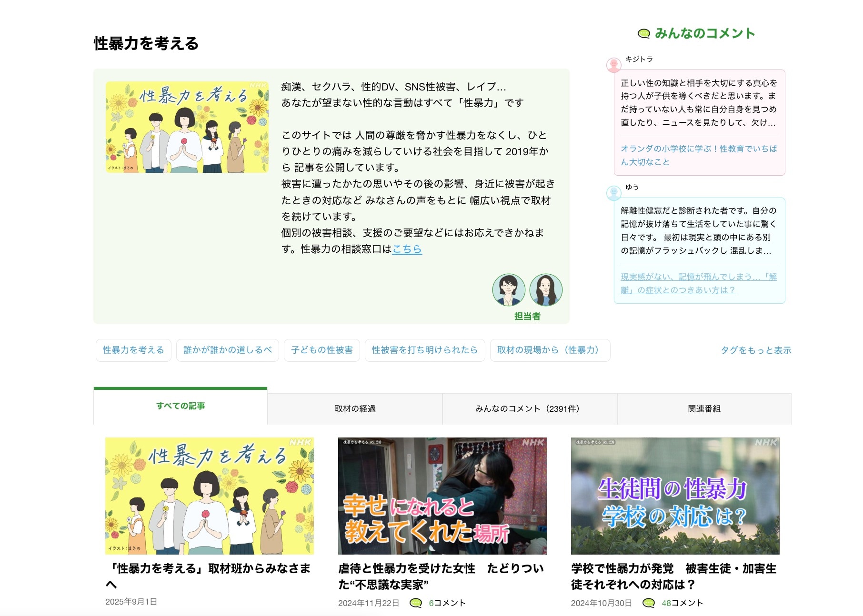Screen dimensions: 863x616
Task: Click the comment bubble icon beside 6コメント
Action: 415,602
